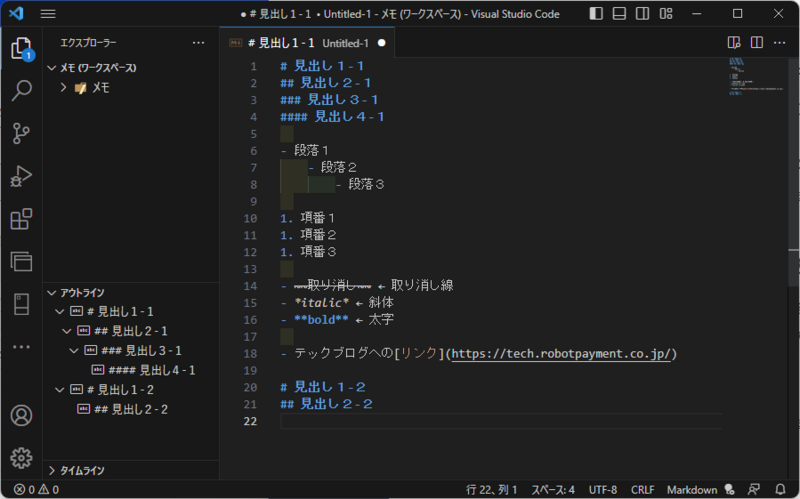The image size is (800, 499).
Task: Open the stacked-windows activity bar icon
Action: click(21, 261)
